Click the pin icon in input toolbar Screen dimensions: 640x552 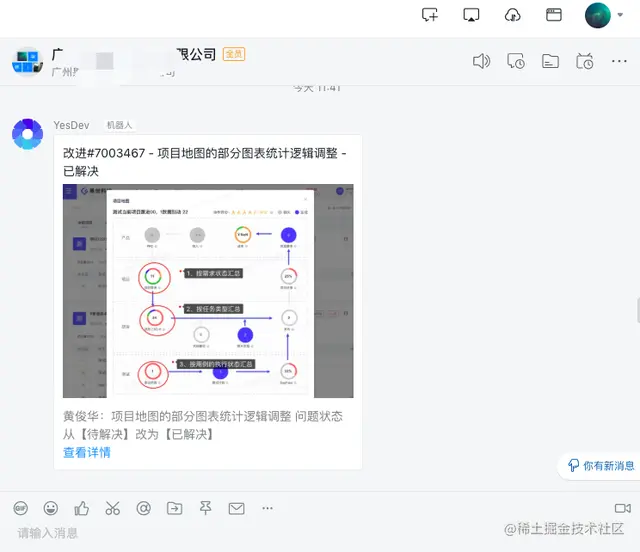[205, 508]
